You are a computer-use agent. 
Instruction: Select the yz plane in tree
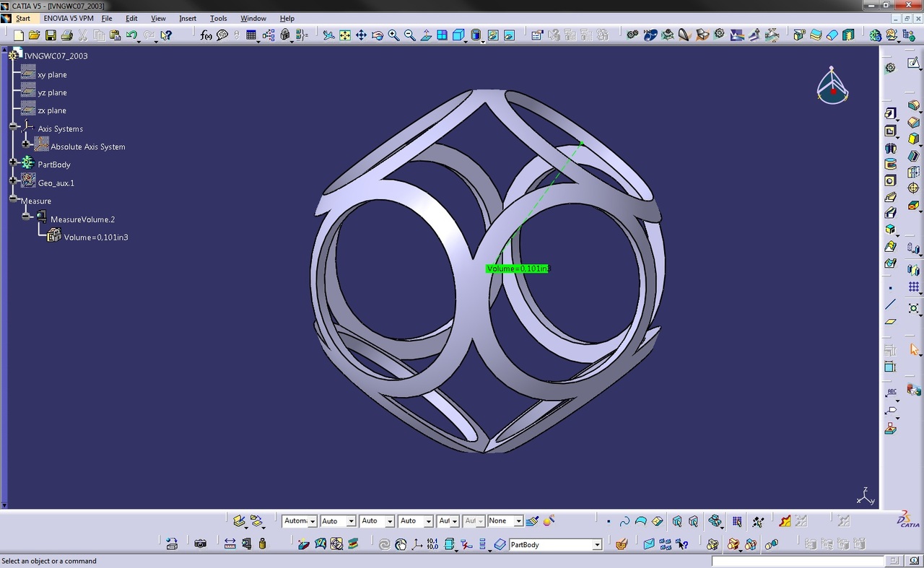(x=52, y=92)
